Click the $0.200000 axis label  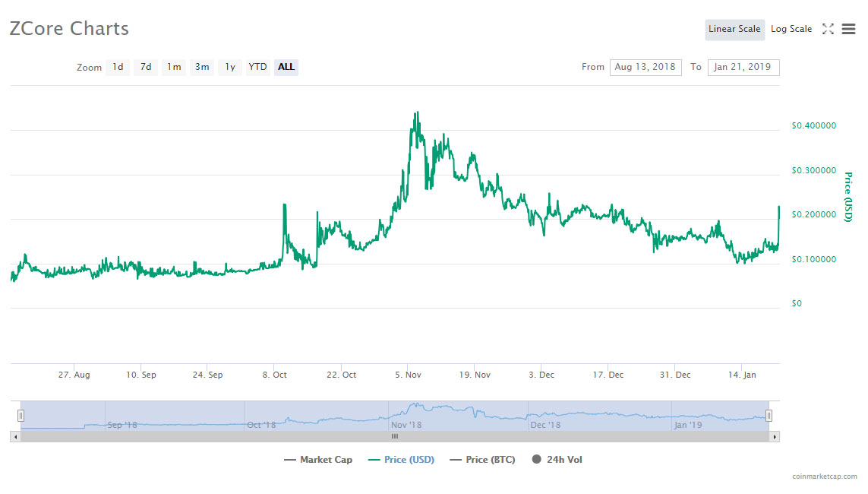tap(814, 215)
